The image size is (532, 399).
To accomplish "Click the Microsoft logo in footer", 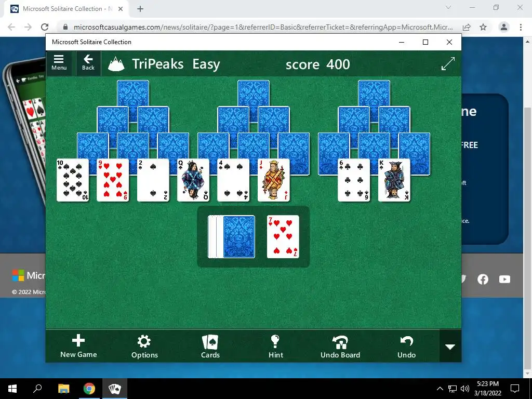I will pos(29,275).
